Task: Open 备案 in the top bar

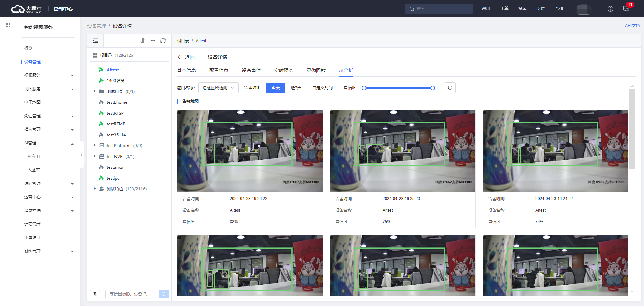Action: [x=522, y=9]
